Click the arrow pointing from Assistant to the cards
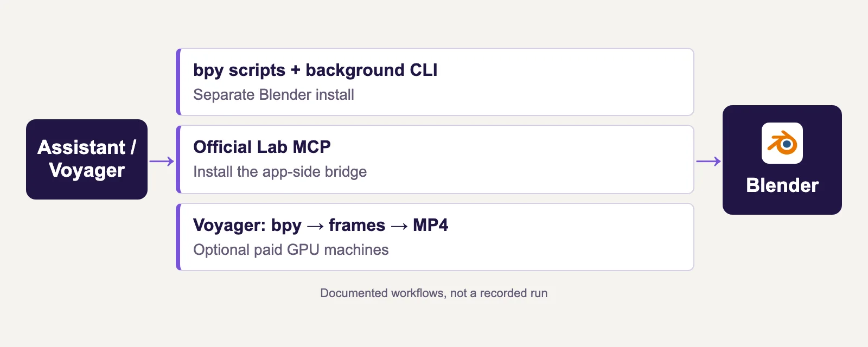 pos(162,161)
